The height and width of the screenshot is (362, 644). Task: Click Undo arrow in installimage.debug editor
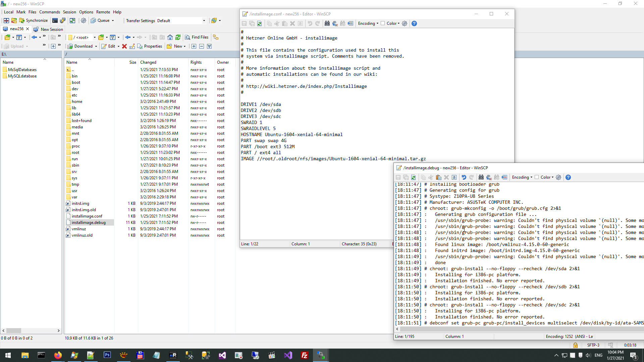coord(464,177)
